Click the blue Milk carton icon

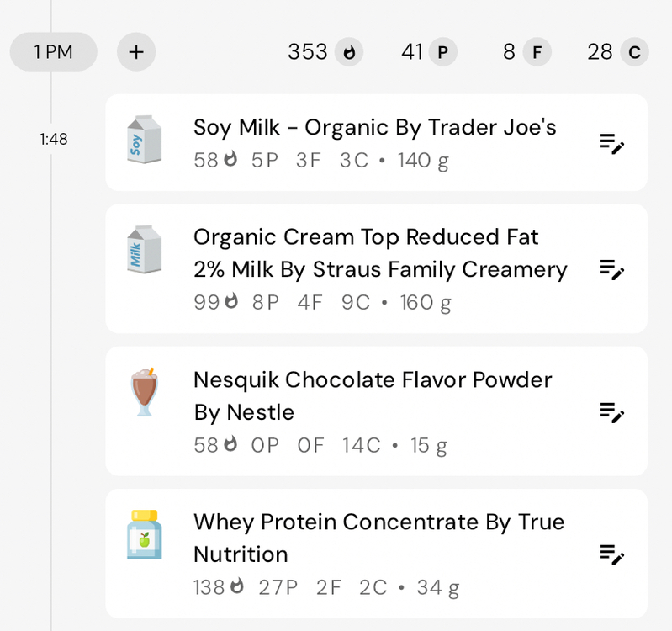point(144,250)
